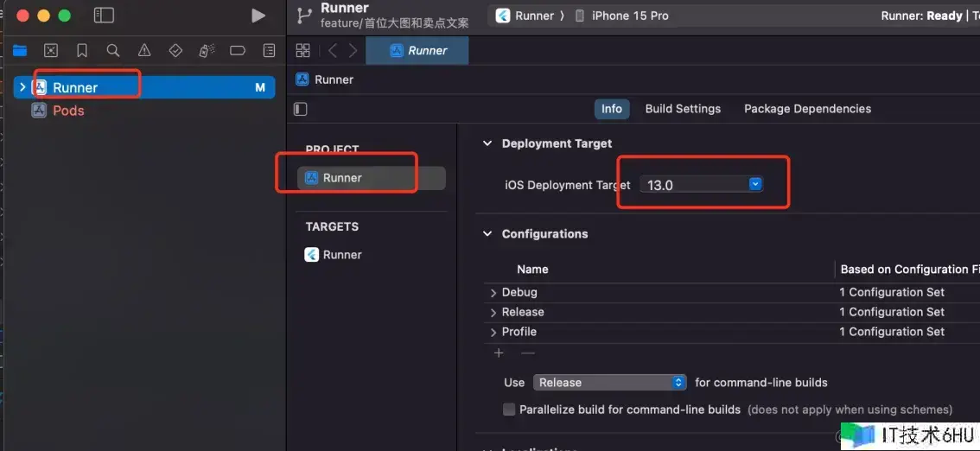Click the Runner scheme in toolbar
The width and height of the screenshot is (980, 451).
525,16
